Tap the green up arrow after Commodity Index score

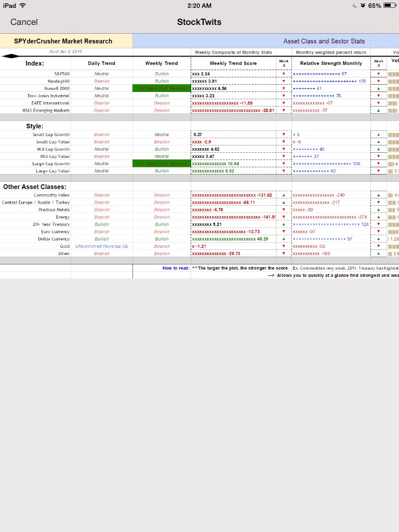tap(284, 195)
